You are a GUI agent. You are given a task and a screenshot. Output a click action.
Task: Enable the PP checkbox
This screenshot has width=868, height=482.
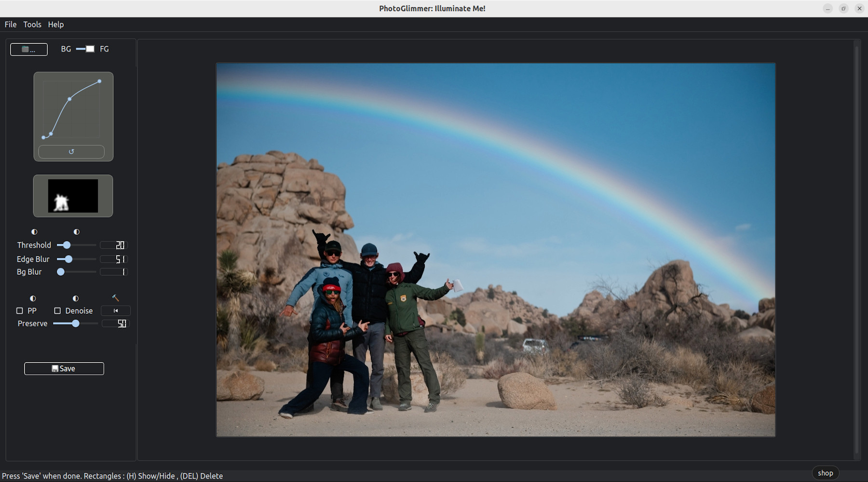20,311
